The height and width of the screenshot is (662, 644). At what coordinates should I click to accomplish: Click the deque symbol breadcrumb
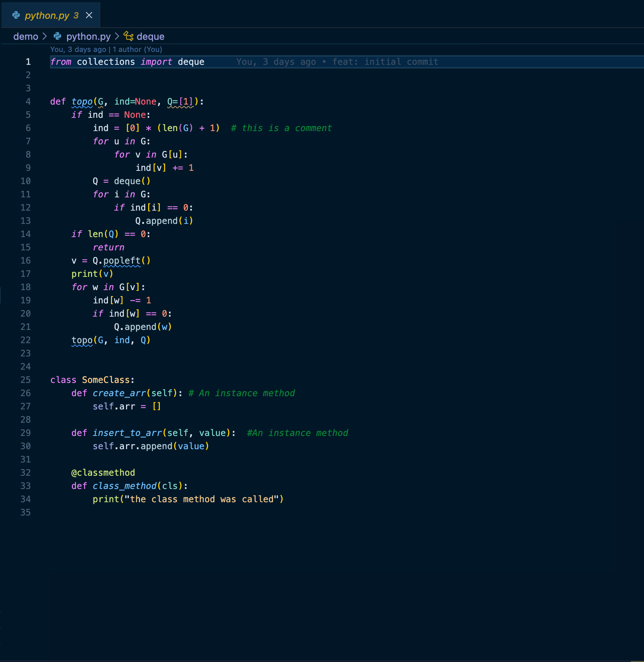(150, 36)
